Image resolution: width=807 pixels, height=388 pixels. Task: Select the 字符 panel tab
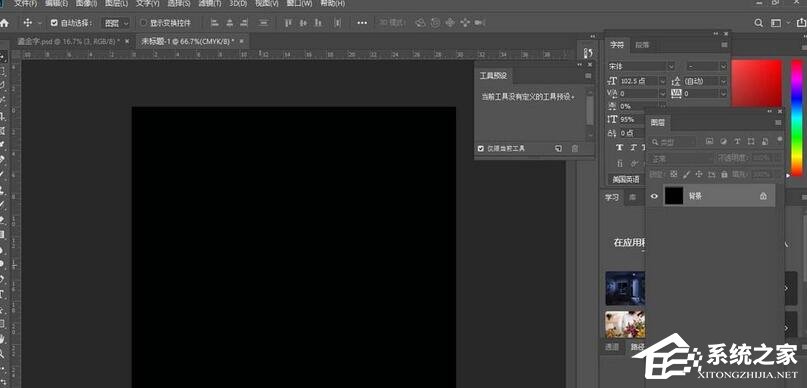617,45
